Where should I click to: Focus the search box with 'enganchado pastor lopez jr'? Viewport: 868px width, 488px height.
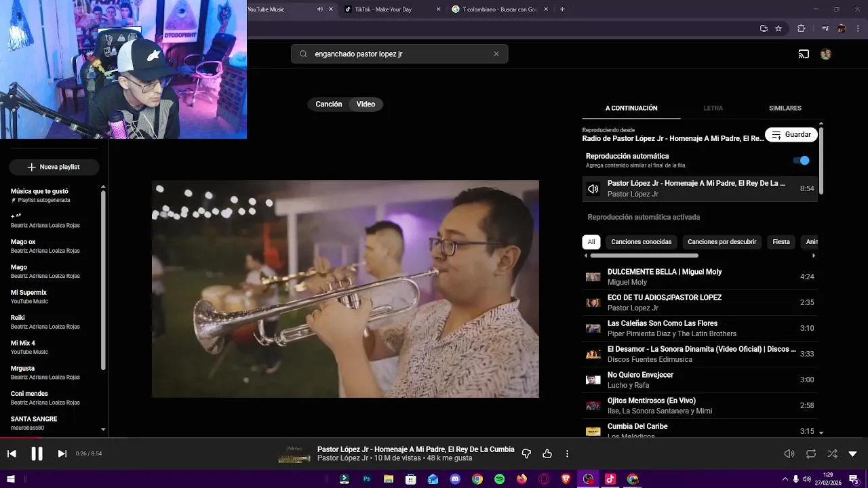399,54
